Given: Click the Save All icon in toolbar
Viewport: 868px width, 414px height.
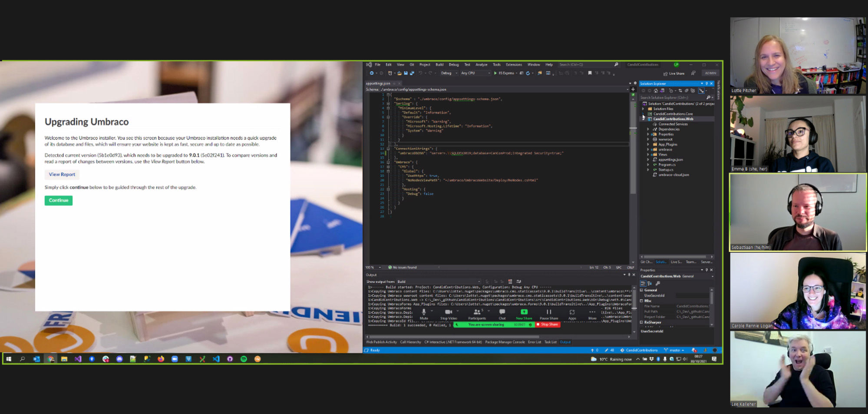Looking at the screenshot, I should [412, 73].
